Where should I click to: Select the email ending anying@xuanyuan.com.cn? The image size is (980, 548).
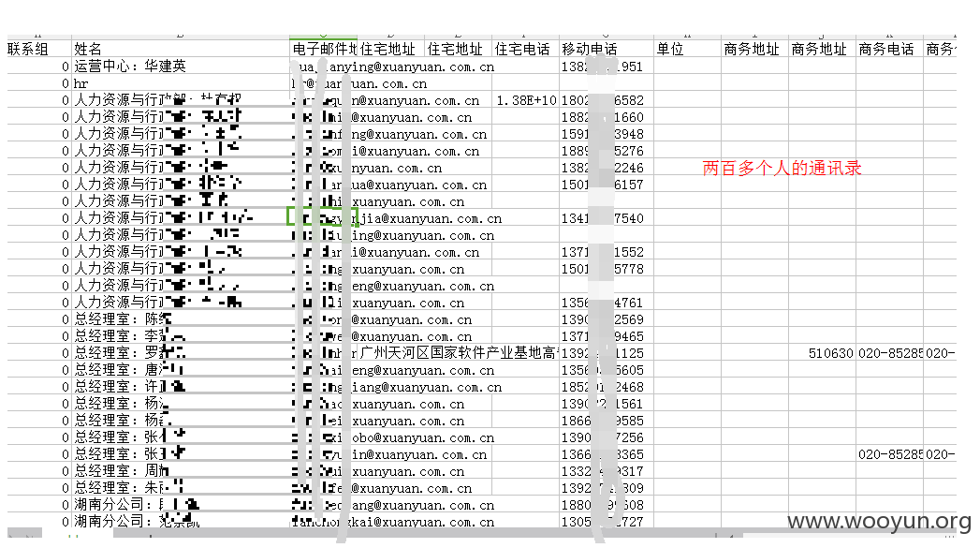point(394,67)
